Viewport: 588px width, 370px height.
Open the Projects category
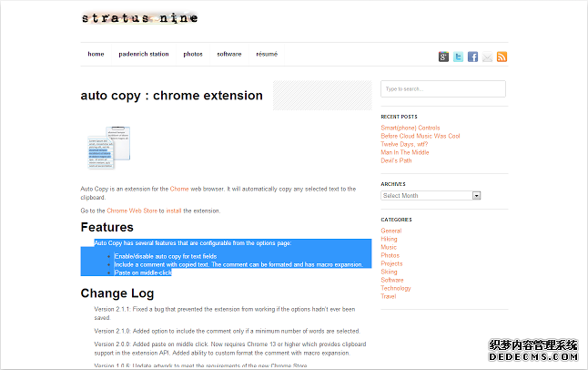pyautogui.click(x=391, y=263)
